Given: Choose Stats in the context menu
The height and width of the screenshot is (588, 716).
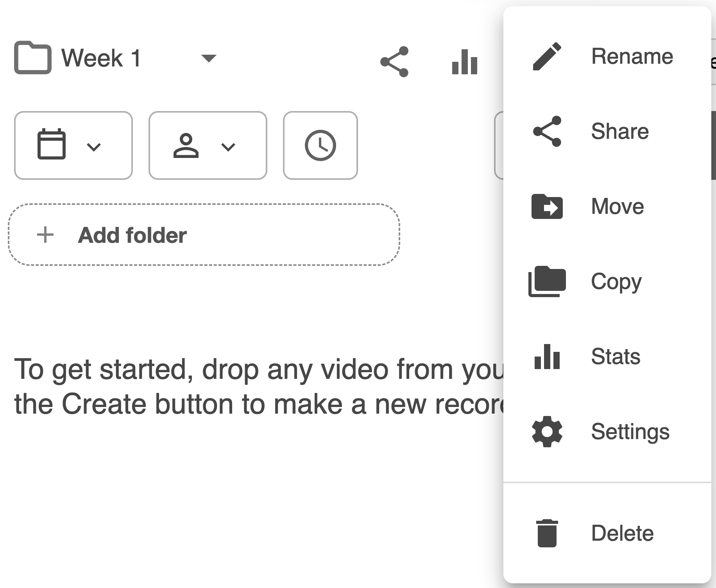Looking at the screenshot, I should click(x=616, y=357).
